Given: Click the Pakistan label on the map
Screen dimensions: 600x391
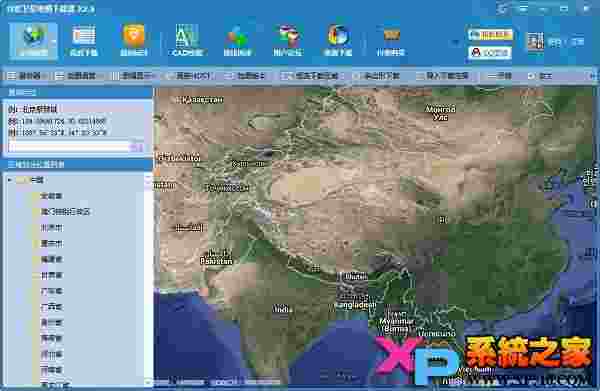Looking at the screenshot, I should click(x=216, y=261).
